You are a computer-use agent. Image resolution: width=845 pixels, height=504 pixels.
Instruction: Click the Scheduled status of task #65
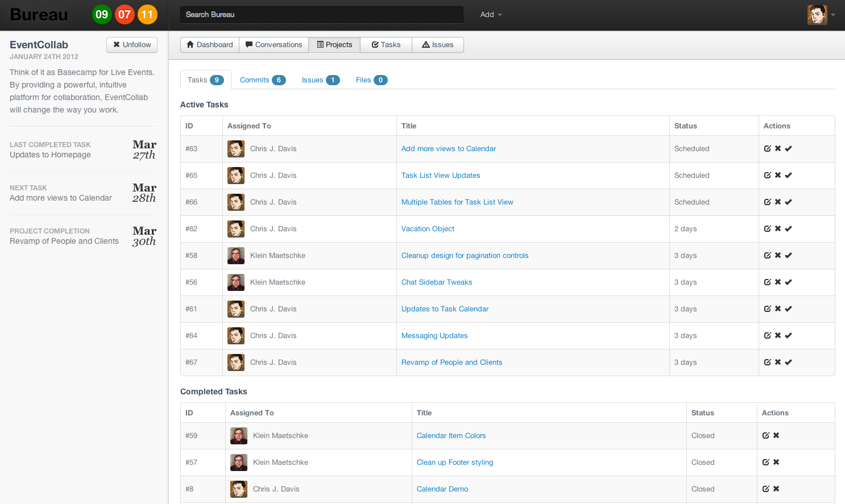tap(691, 176)
